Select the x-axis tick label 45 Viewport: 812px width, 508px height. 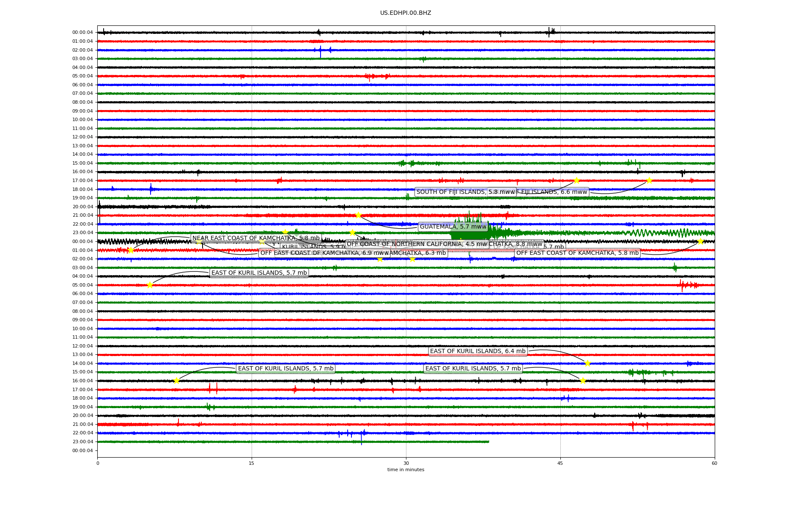(x=560, y=463)
